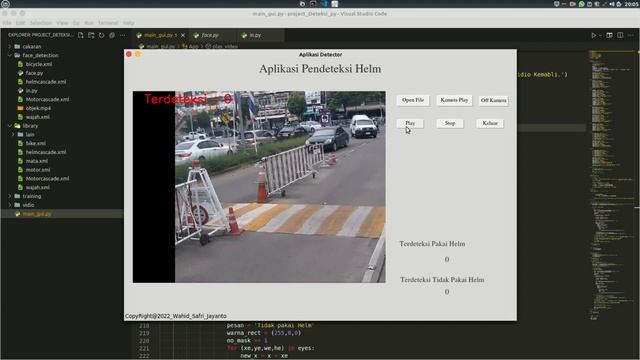Click the New Folder icon in Explorer header
The width and height of the screenshot is (640, 360).
91,35
